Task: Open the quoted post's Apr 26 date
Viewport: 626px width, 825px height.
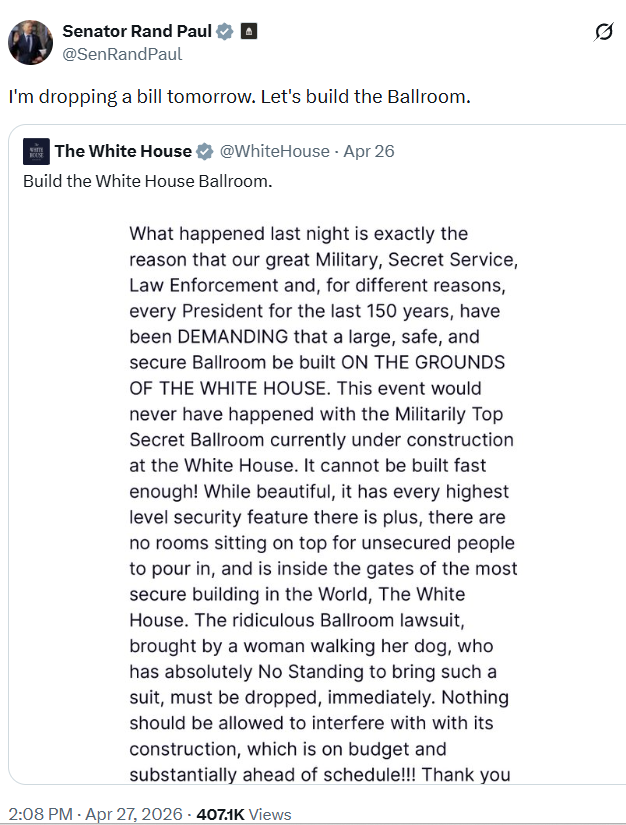Action: pos(369,152)
